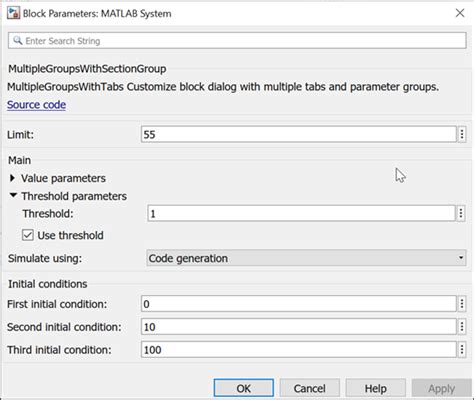Open First initial condition three-dot options
The height and width of the screenshot is (400, 474).
point(462,304)
